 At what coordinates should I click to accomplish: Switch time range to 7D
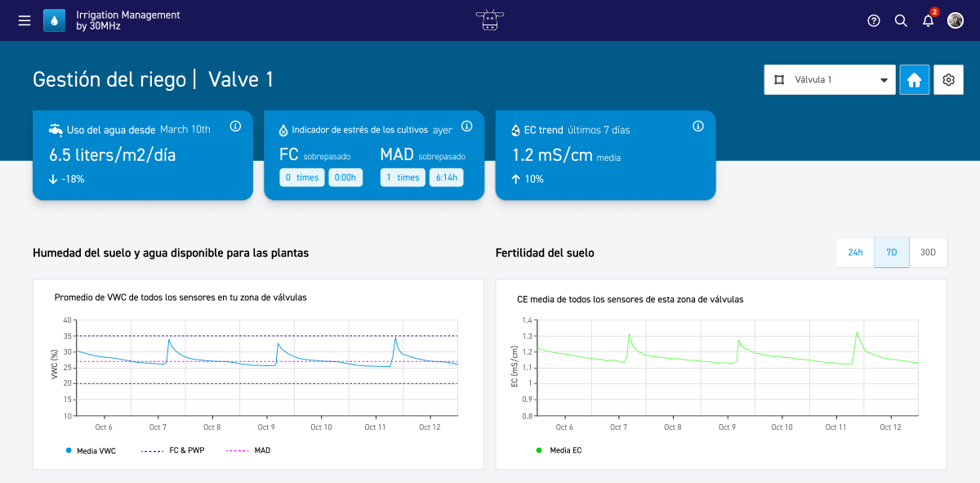click(892, 253)
